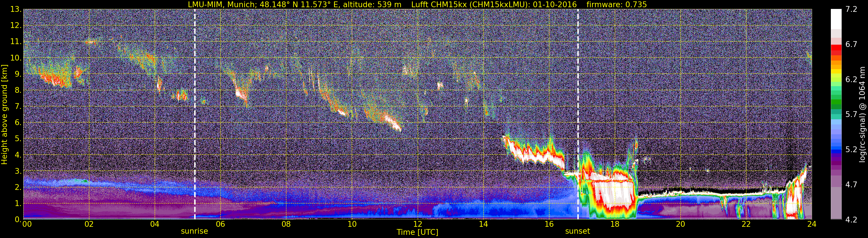The height and width of the screenshot is (238, 868).
Task: Click the '4.' tick on the height axis
Action: (x=18, y=155)
